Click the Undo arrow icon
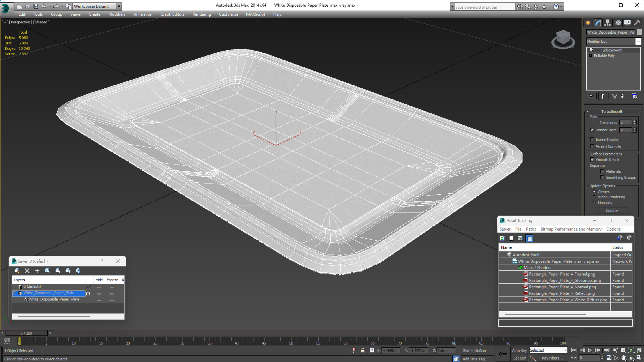Screen dimensions: 644x362 pos(44,7)
